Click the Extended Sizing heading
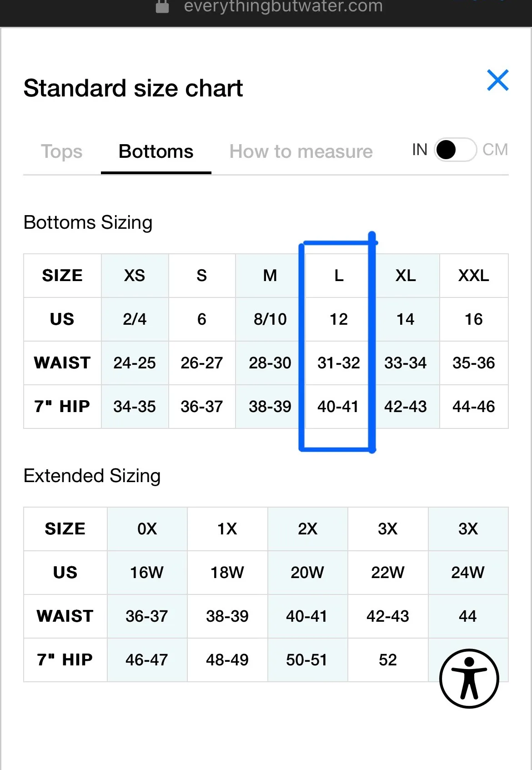The width and height of the screenshot is (532, 770). 92,476
